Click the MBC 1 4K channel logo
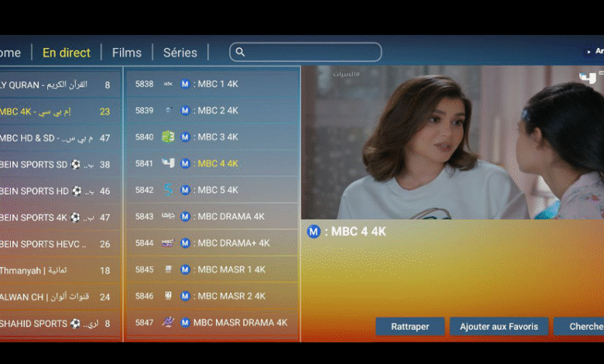This screenshot has width=604, height=364. (x=168, y=84)
